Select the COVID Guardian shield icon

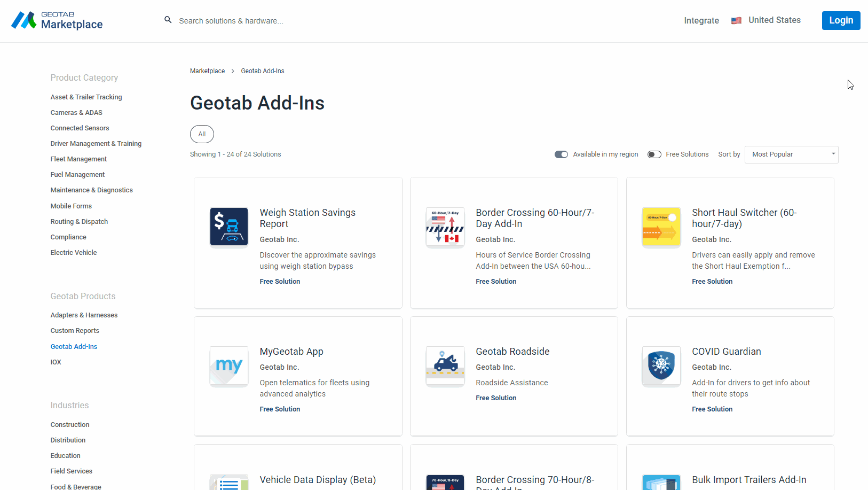click(x=661, y=366)
